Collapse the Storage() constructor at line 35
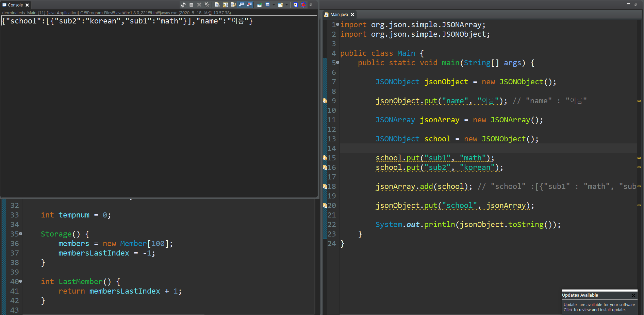The height and width of the screenshot is (315, 644). click(x=21, y=234)
